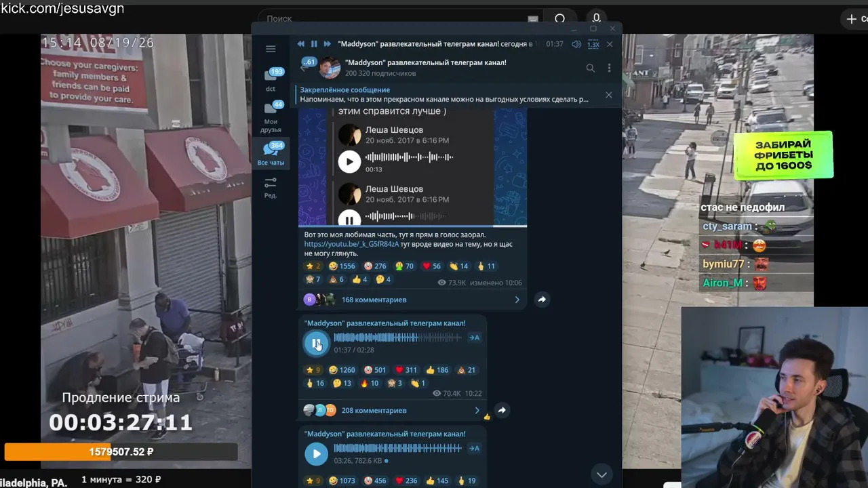Select the Все чаты folder
Screen dimensions: 868x488
tap(271, 154)
